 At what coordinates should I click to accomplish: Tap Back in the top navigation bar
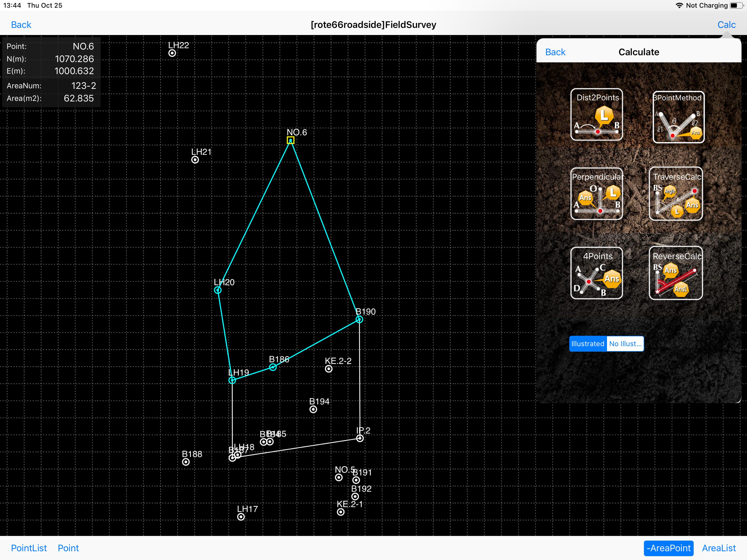click(21, 25)
